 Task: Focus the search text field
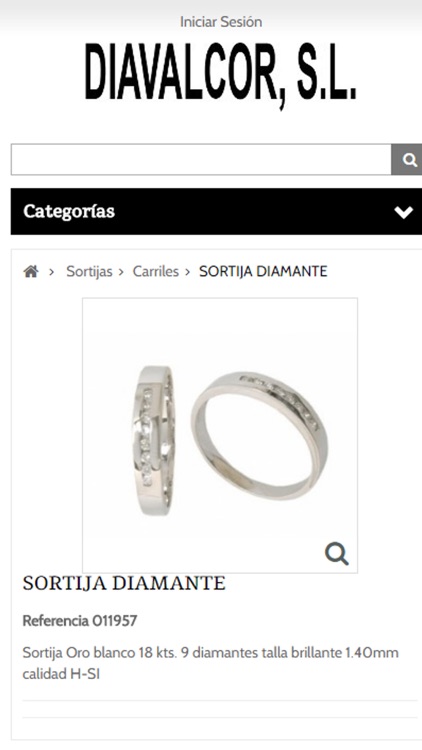pos(201,160)
